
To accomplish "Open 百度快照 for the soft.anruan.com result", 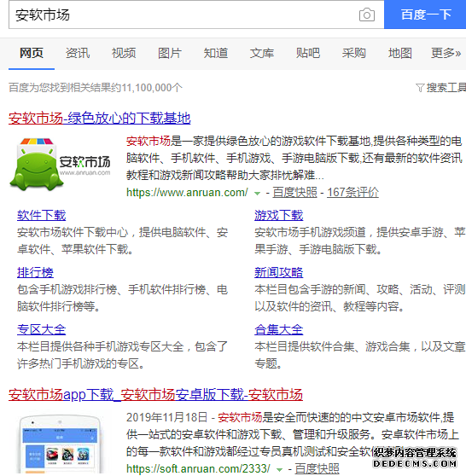I will click(317, 468).
